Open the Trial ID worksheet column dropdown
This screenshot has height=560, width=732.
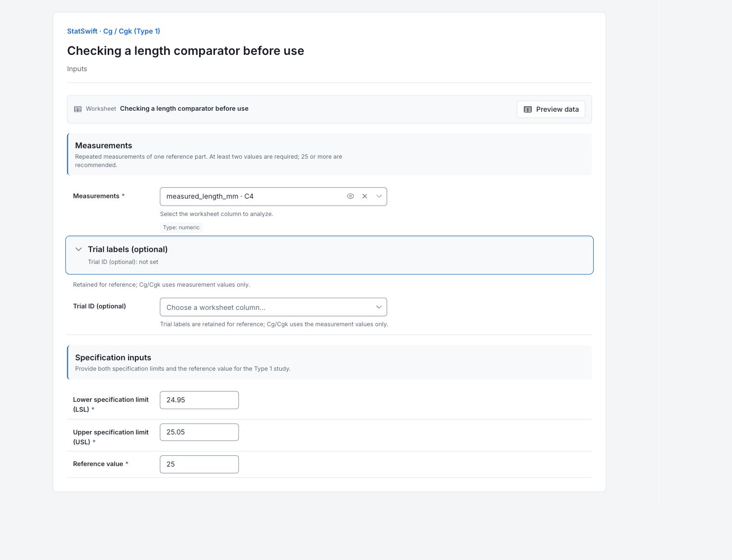point(273,307)
